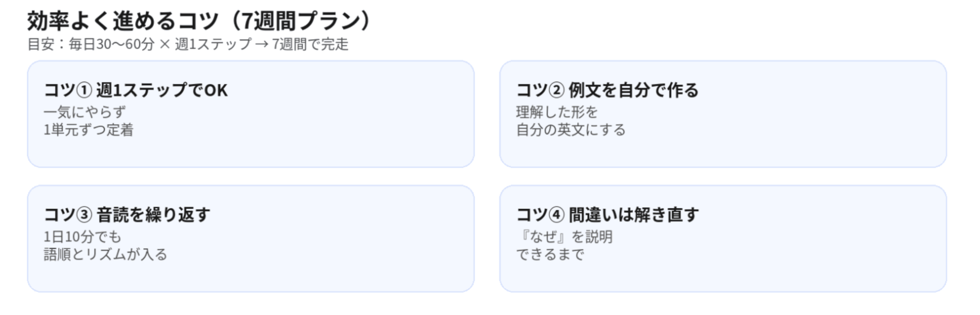Click the text 1日10分でも

[x=82, y=237]
